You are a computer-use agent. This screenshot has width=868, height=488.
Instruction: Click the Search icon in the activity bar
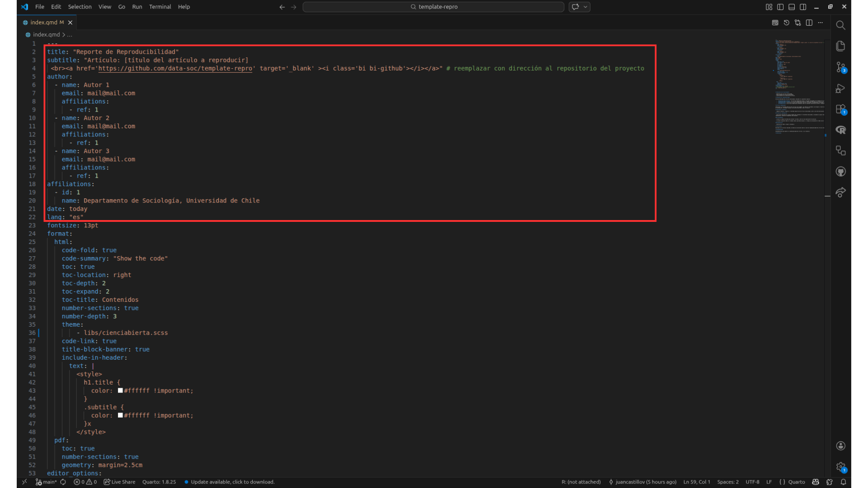pos(840,25)
